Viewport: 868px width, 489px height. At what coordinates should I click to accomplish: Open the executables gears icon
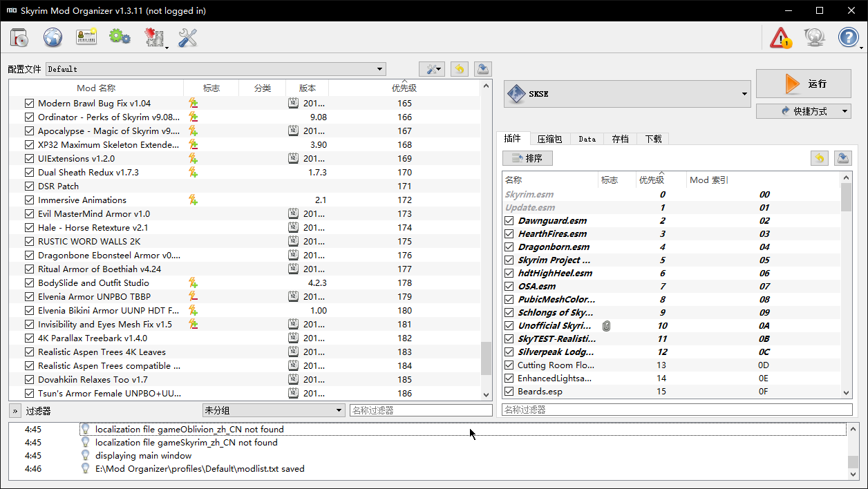[x=120, y=37]
